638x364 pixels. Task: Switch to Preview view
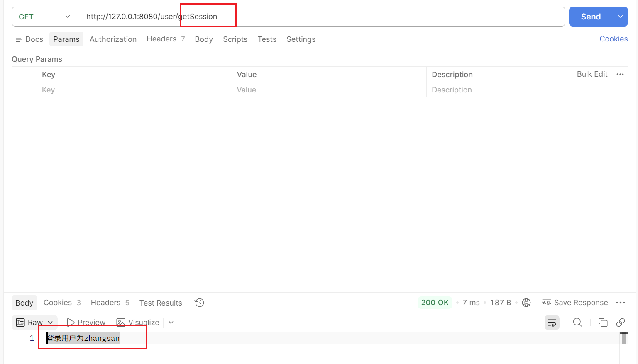point(86,323)
